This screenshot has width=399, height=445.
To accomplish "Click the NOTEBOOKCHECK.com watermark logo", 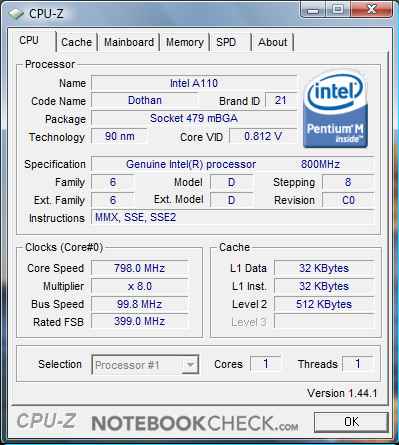I will click(195, 423).
